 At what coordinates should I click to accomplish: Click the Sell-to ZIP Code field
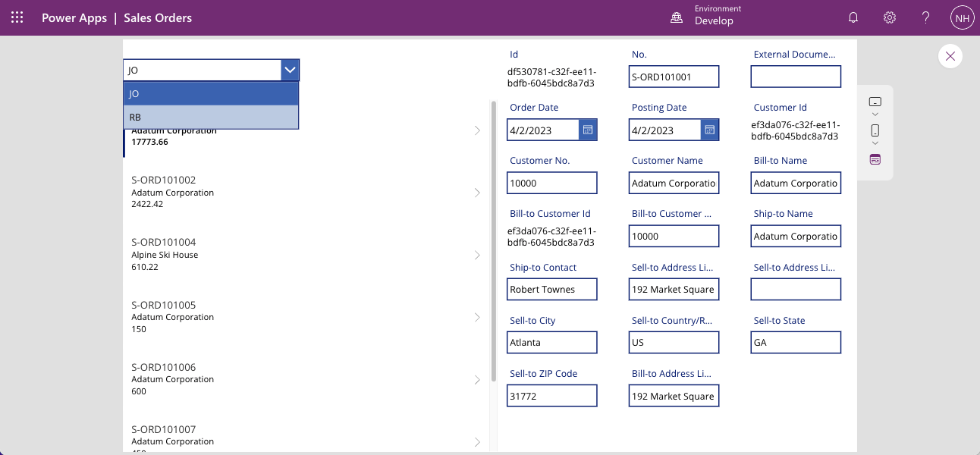pyautogui.click(x=552, y=396)
